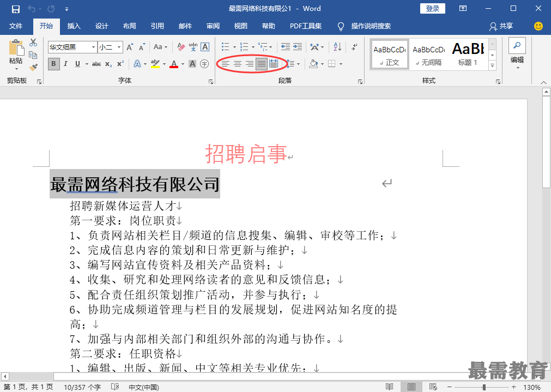Screen dimensions: 551x392
Task: Apply the 标题 1 Heading style
Action: click(x=468, y=54)
